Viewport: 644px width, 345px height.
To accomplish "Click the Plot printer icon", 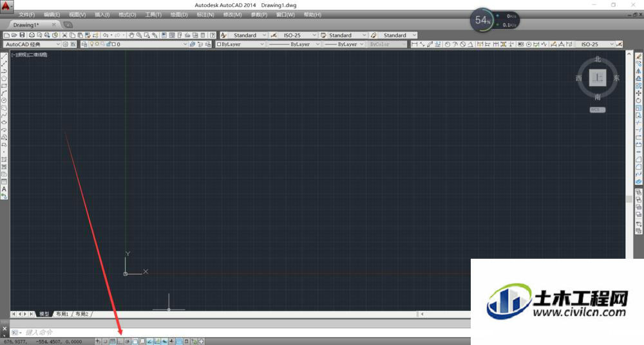I will [x=32, y=35].
